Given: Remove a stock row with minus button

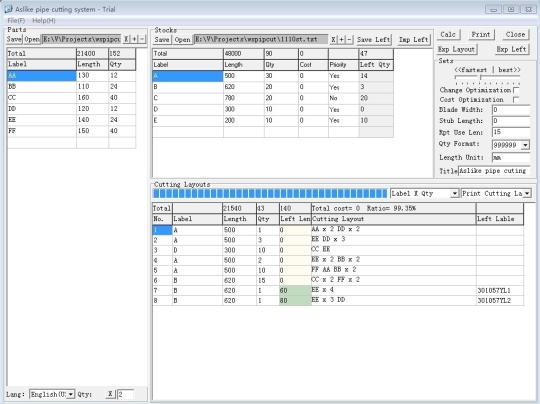Looking at the screenshot, I should pyautogui.click(x=349, y=40).
